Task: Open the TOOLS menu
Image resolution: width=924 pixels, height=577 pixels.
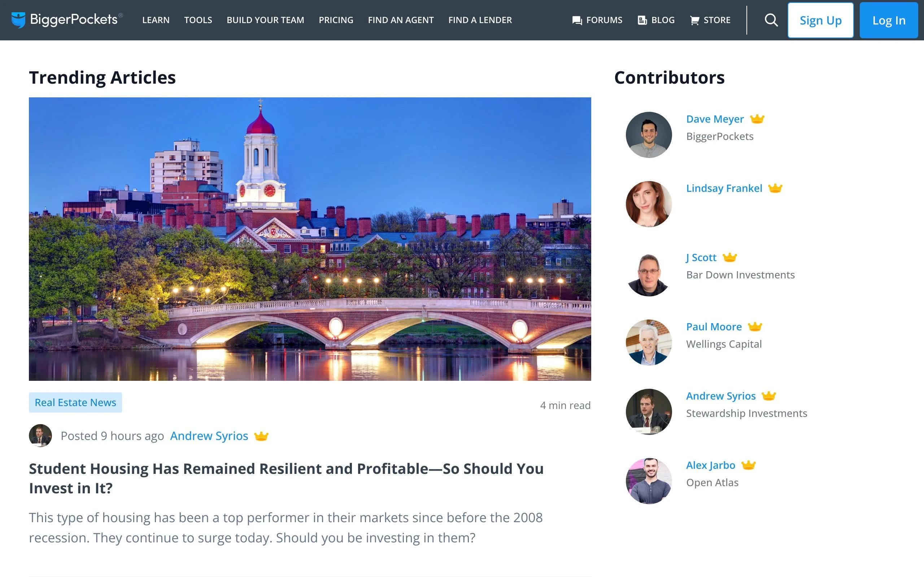Action: tap(198, 20)
